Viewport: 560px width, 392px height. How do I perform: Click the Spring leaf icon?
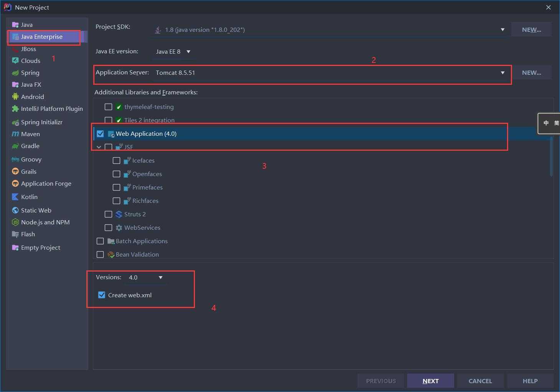coord(15,72)
